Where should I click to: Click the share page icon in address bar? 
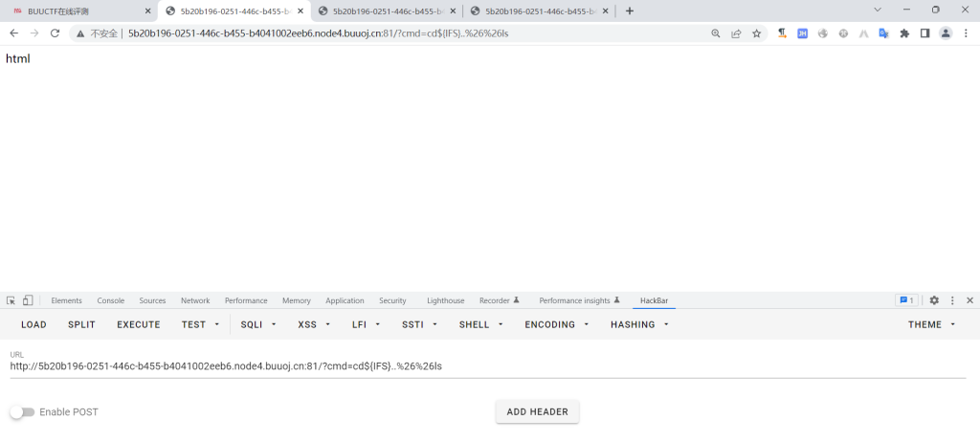pos(736,33)
